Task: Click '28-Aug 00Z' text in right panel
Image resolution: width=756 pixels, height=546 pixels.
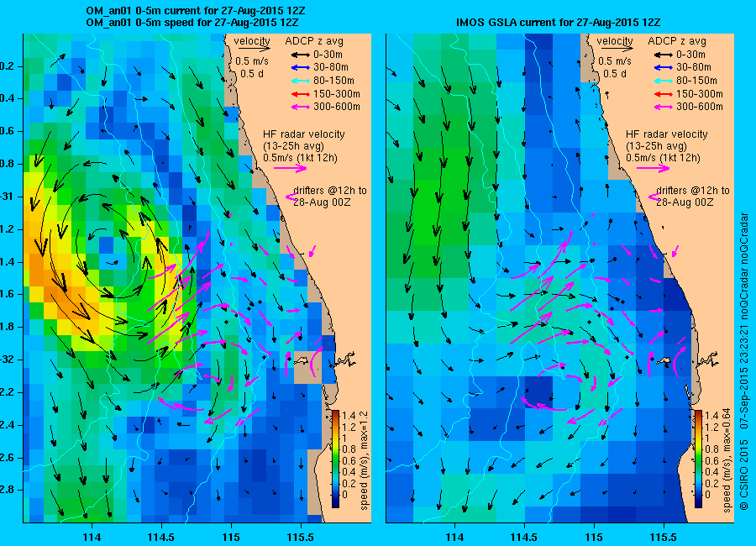Action: (685, 202)
